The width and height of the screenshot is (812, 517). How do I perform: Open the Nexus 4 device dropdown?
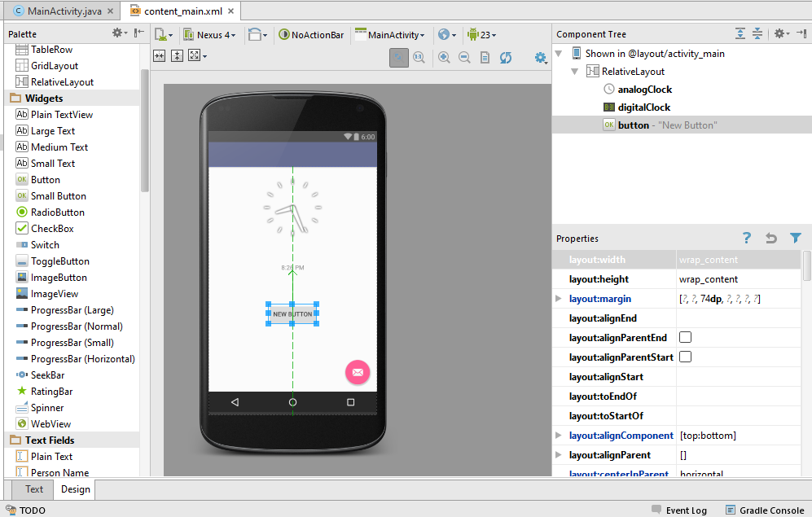click(210, 35)
